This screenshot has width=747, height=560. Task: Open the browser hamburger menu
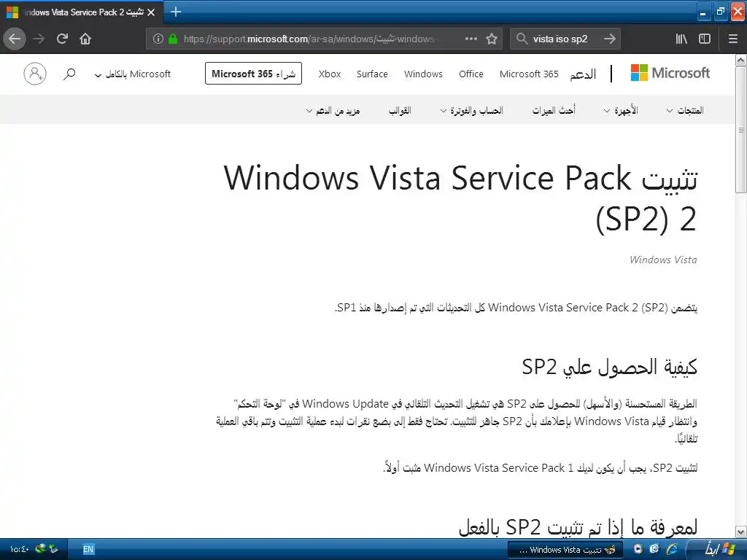733,39
